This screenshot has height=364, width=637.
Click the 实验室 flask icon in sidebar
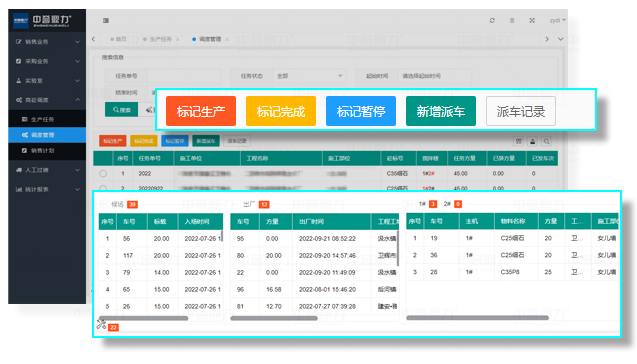click(x=18, y=80)
